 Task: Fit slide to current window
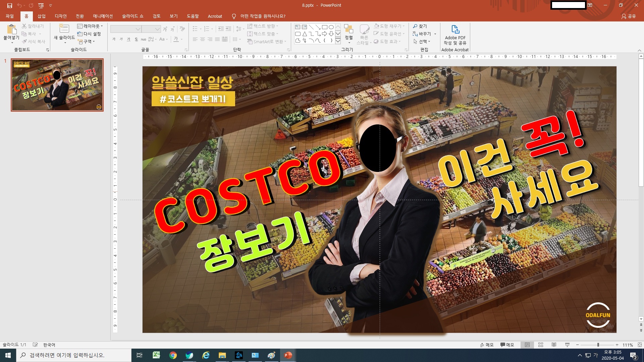(640, 345)
